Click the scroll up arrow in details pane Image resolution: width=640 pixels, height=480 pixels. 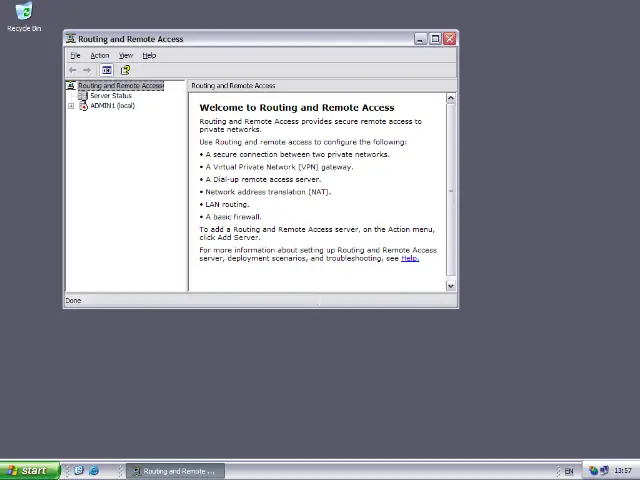[x=451, y=98]
